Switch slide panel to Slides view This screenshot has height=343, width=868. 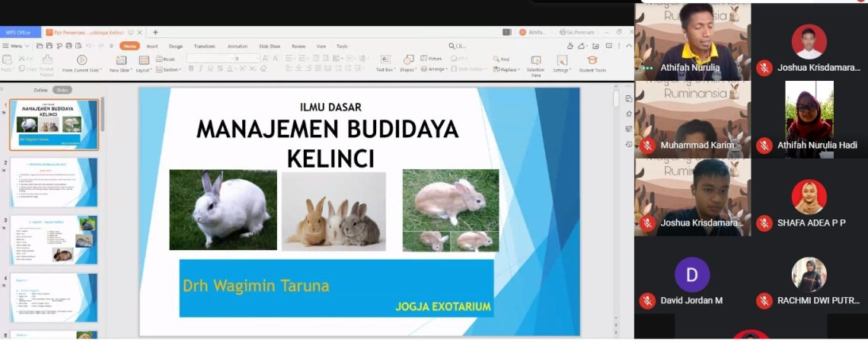tap(62, 90)
